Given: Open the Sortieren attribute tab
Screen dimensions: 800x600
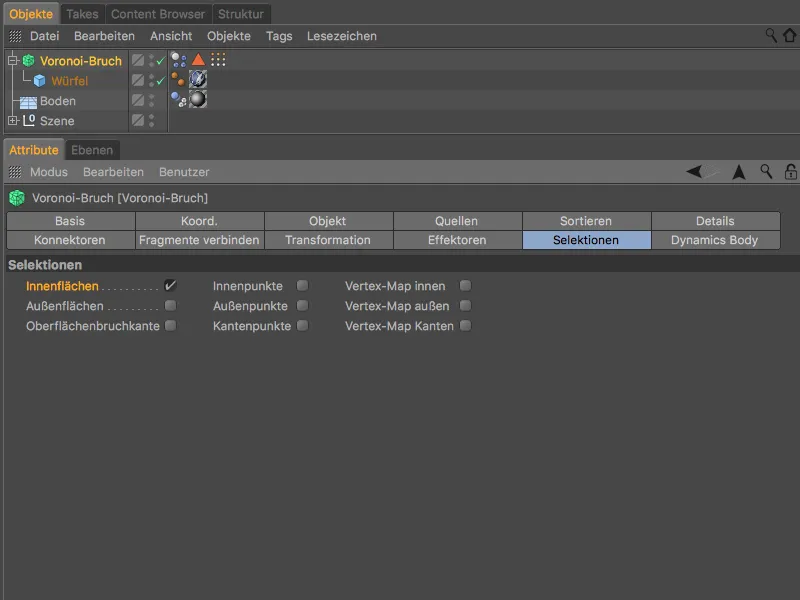Looking at the screenshot, I should point(586,221).
